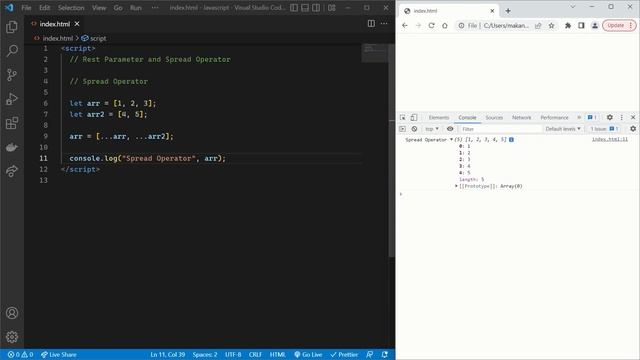This screenshot has height=360, width=640.
Task: Click the Prettier status item
Action: click(344, 355)
